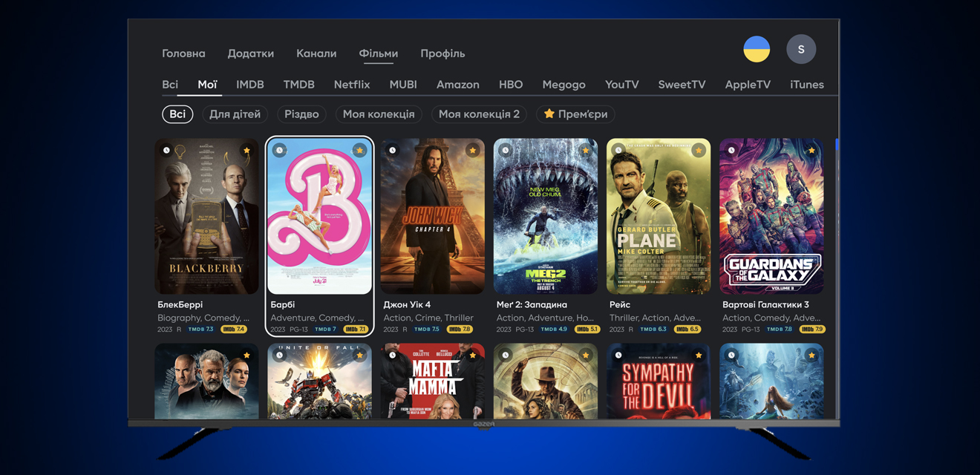Click the star icon on Little Mermaid poster

tap(811, 356)
